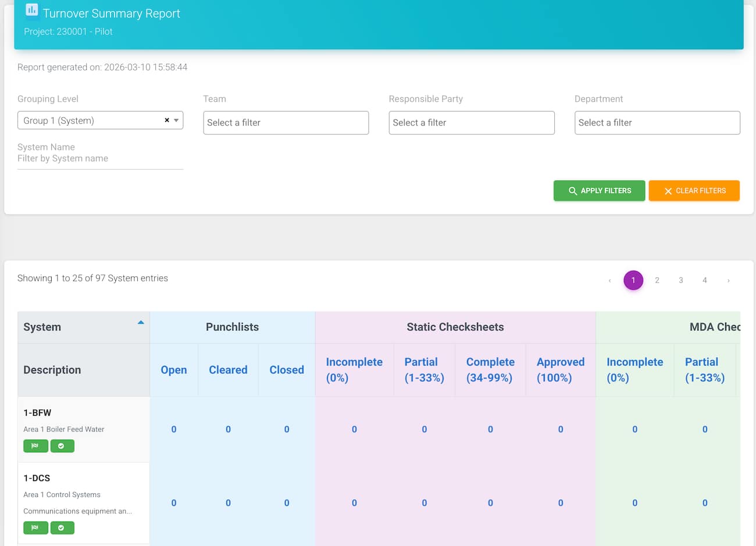Click the previous page chevron in pagination
Image resolution: width=756 pixels, height=546 pixels.
(x=609, y=280)
